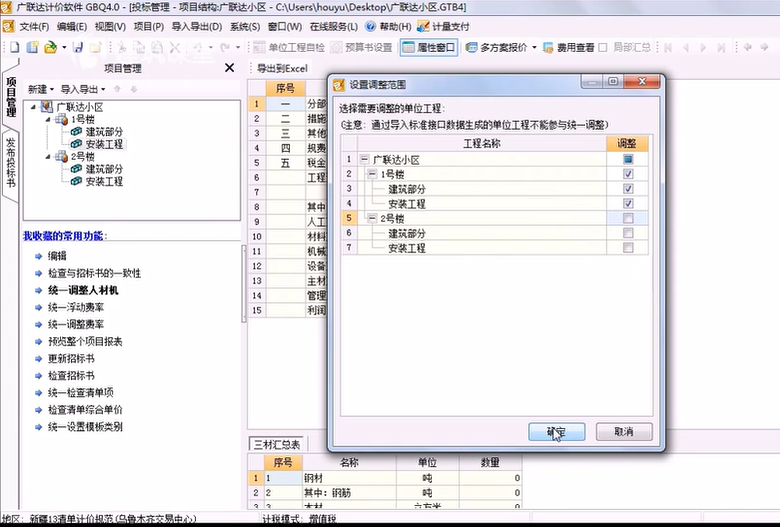Collapse 1号楼 in the project management tree

(x=48, y=119)
